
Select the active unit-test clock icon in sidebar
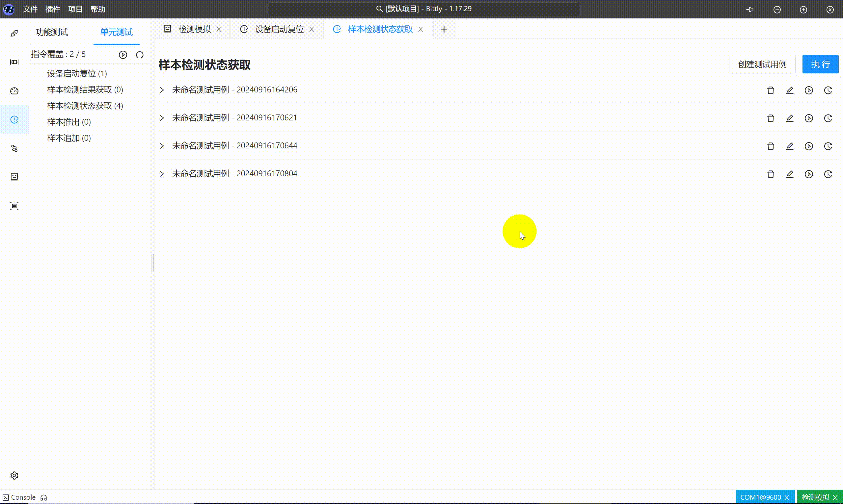click(14, 119)
